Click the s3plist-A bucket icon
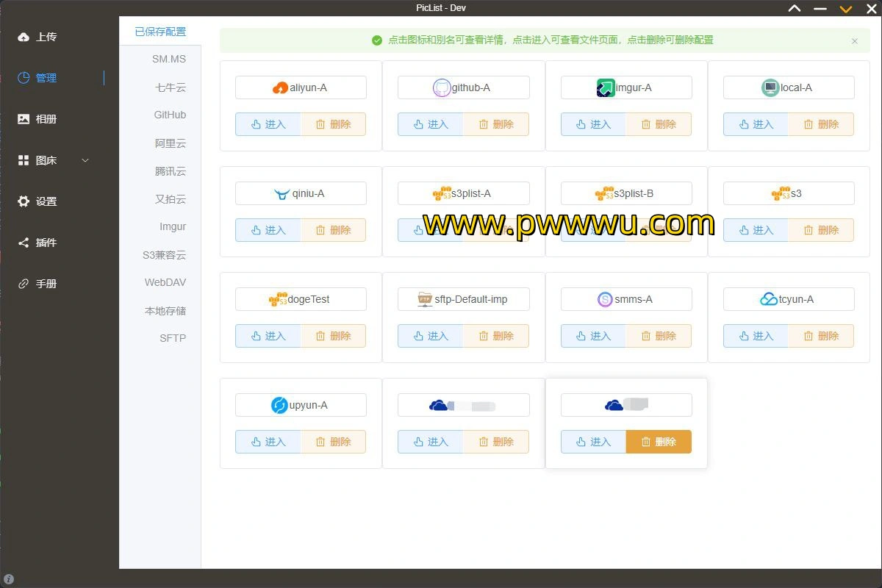 [442, 194]
